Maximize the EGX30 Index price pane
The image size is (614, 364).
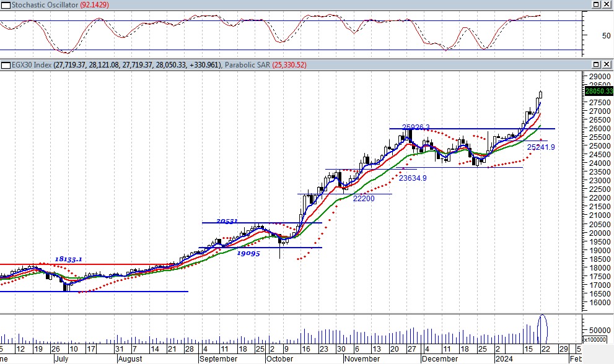pos(594,65)
